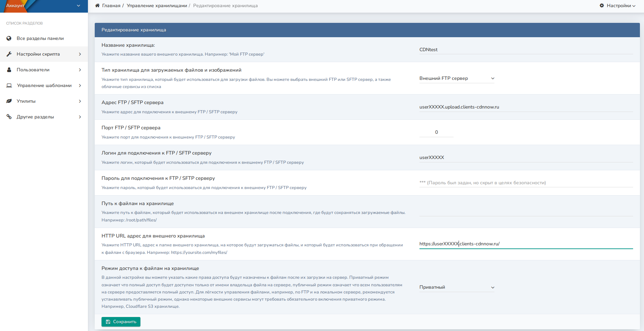Click the gear icon next to Настройки
This screenshot has height=331, width=644.
602,6
